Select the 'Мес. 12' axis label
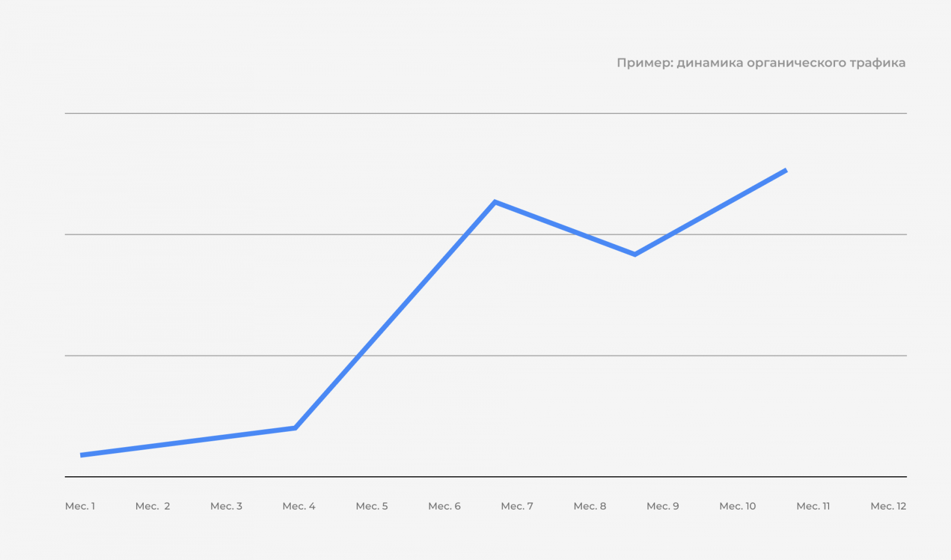The width and height of the screenshot is (951, 560). [889, 506]
